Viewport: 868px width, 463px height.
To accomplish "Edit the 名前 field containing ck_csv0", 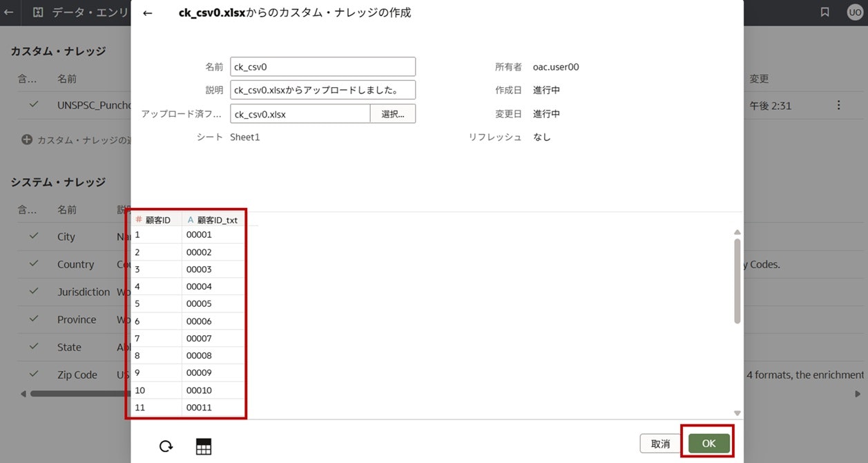I will pos(323,67).
